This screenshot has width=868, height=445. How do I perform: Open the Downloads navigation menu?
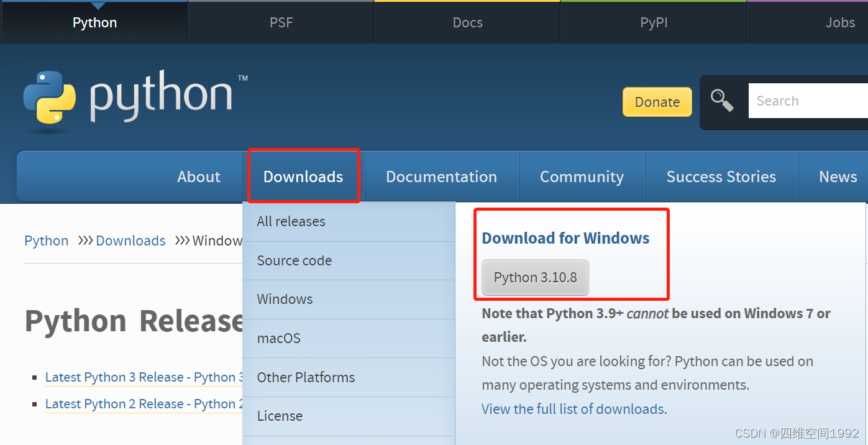[x=303, y=177]
